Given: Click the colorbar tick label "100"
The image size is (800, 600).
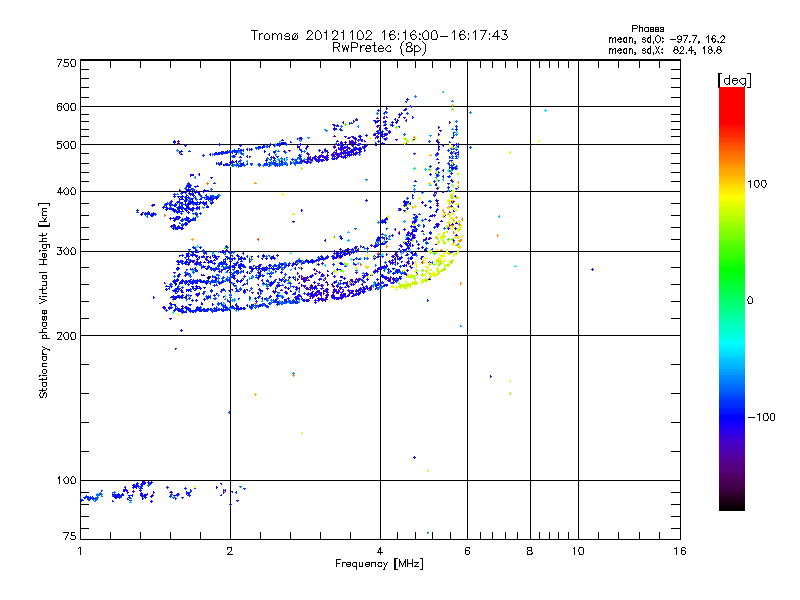Looking at the screenshot, I should coord(757,184).
